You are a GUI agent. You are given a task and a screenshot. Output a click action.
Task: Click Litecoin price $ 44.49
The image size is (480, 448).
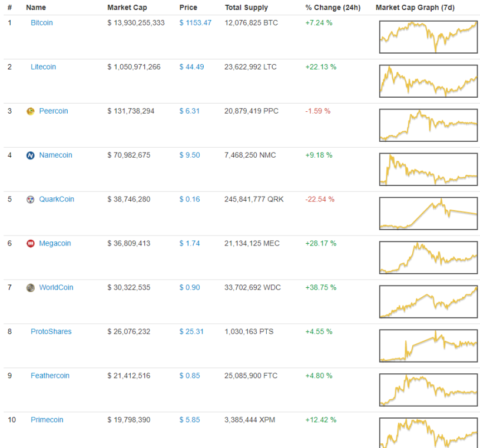(191, 67)
